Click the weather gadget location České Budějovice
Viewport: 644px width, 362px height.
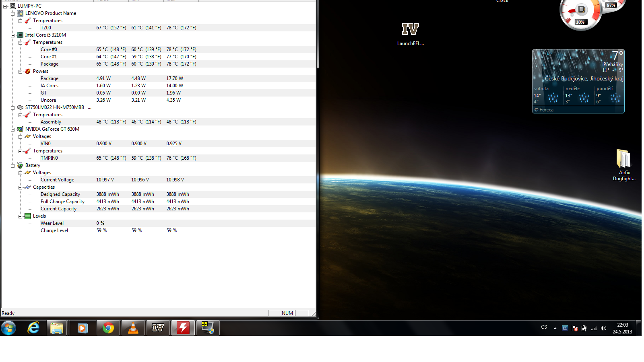(x=584, y=79)
